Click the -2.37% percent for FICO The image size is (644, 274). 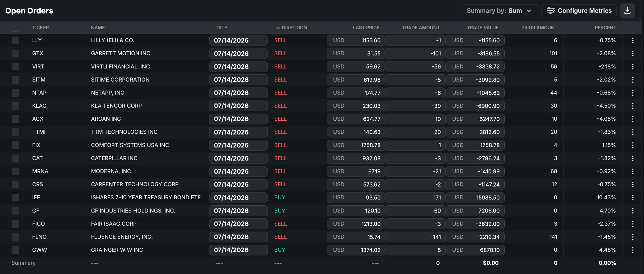(606, 224)
